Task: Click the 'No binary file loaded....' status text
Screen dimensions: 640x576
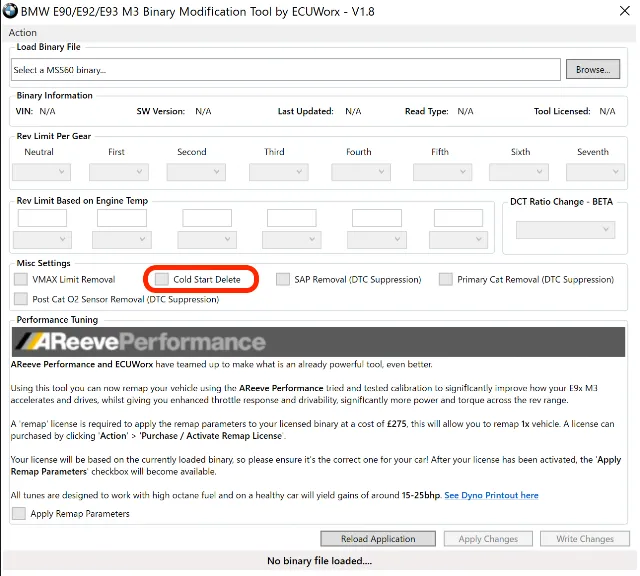Action: [x=320, y=561]
